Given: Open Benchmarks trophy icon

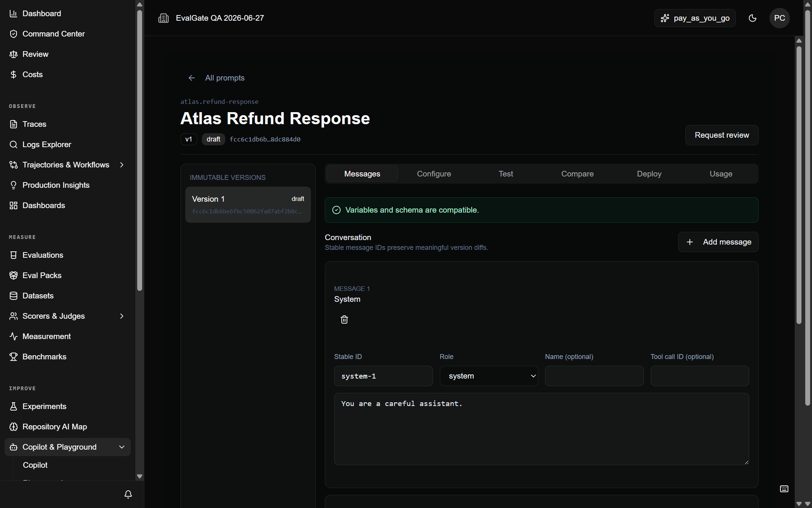Looking at the screenshot, I should point(14,357).
